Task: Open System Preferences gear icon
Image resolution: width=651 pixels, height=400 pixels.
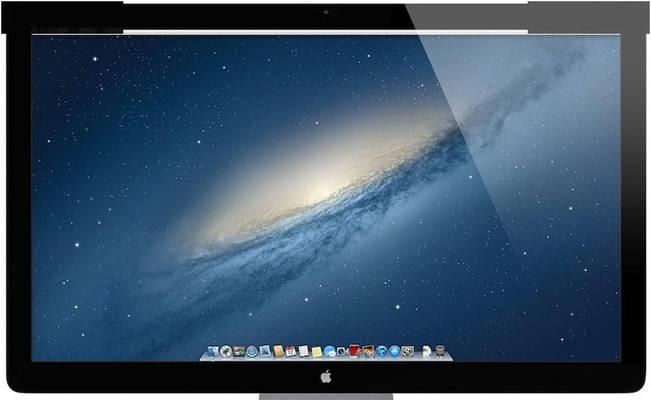Action: 408,351
